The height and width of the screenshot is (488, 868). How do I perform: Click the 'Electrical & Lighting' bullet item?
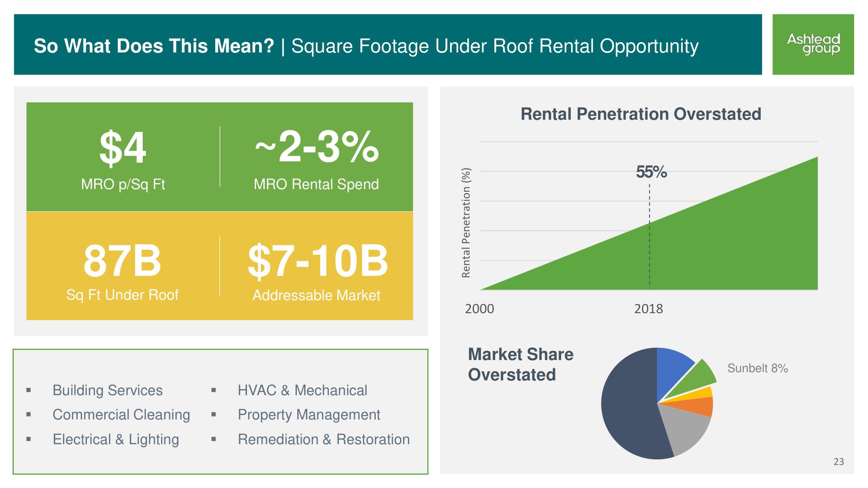click(x=116, y=439)
